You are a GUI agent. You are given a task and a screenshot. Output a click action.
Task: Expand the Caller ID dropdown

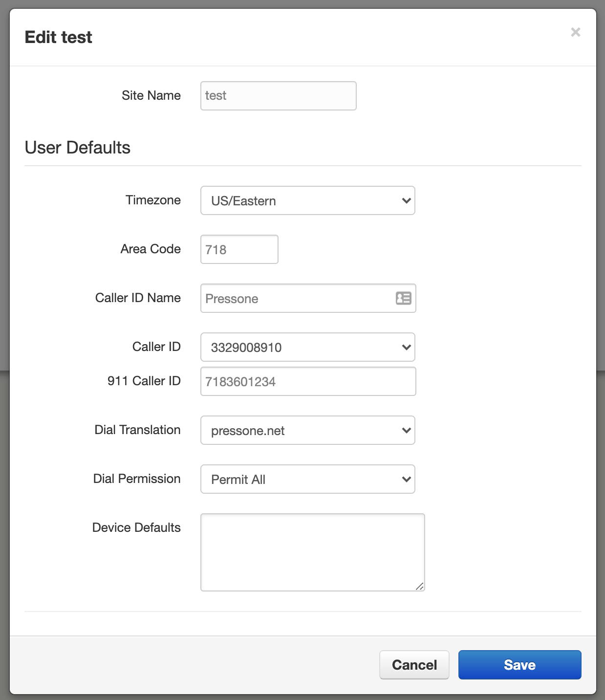pos(307,347)
